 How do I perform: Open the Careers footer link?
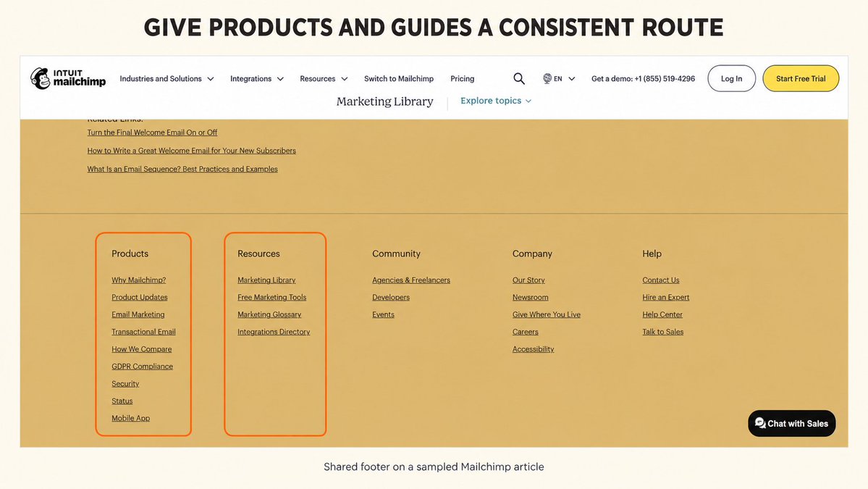[x=526, y=332]
